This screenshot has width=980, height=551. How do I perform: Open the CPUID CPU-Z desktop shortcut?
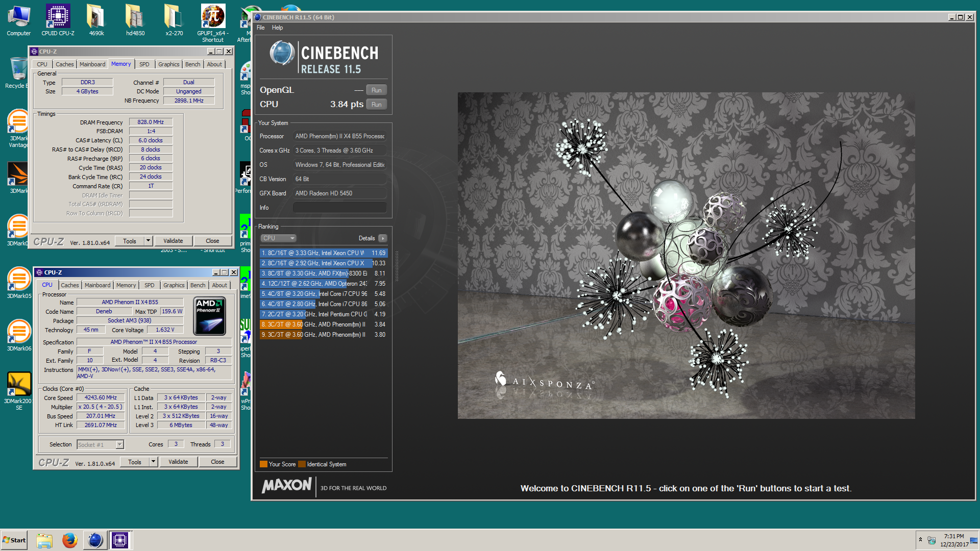pos(58,20)
